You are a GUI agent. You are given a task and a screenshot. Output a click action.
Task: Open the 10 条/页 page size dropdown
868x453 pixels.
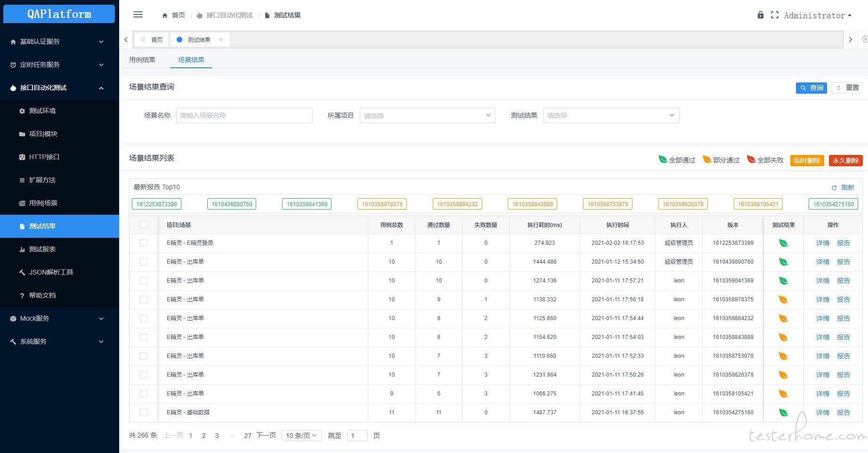tap(301, 436)
